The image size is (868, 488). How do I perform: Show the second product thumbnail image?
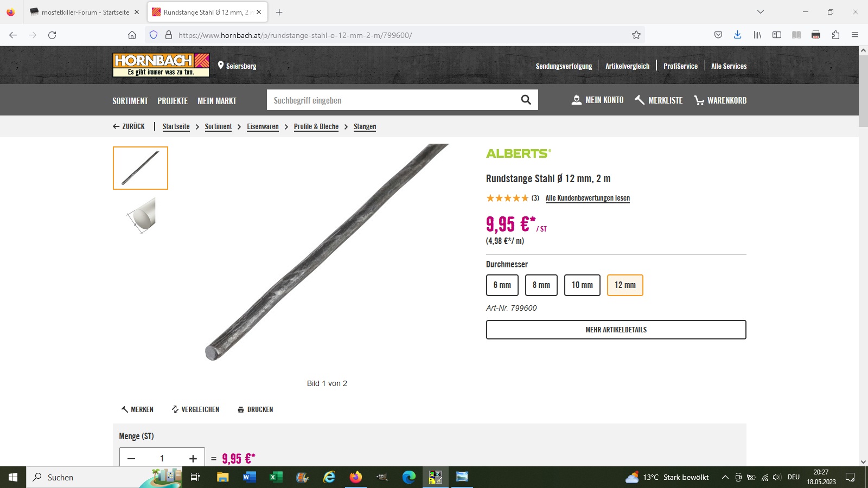click(141, 215)
